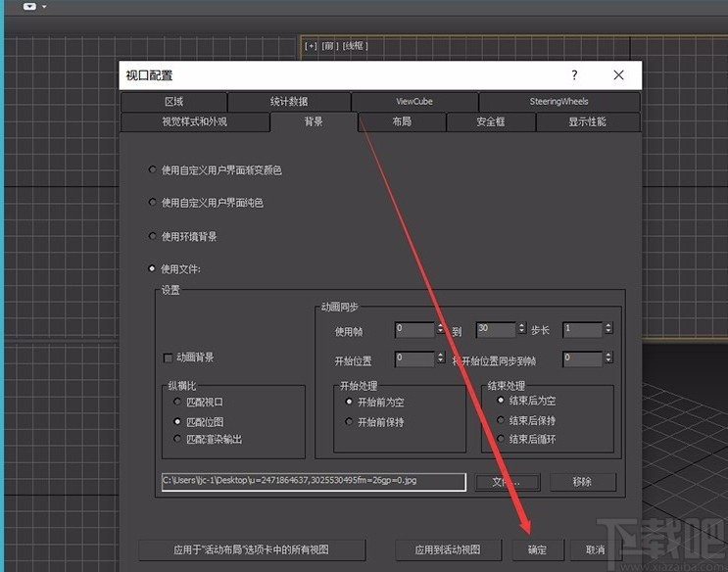
Task: Click the background image file path field
Action: pos(314,482)
